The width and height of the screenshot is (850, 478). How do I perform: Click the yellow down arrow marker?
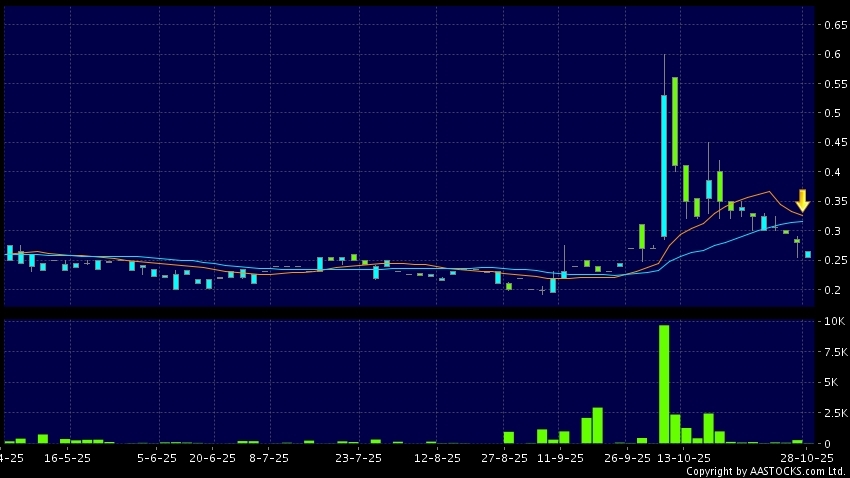point(802,200)
